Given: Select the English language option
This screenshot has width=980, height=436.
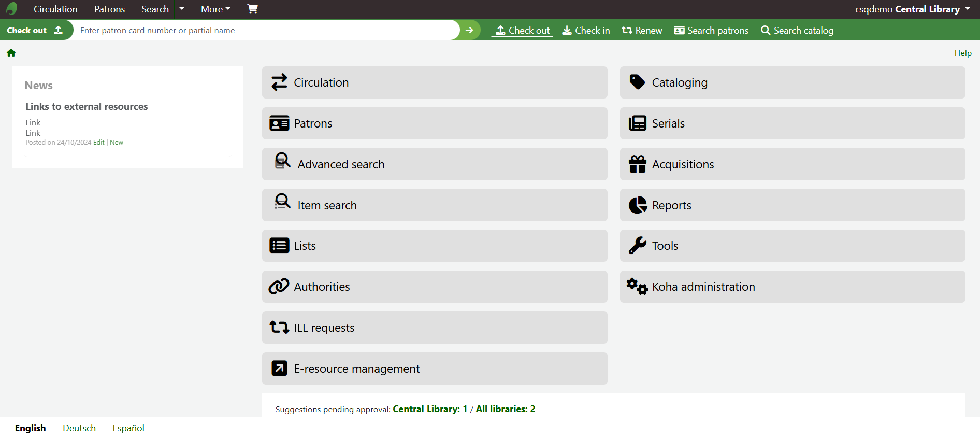Looking at the screenshot, I should 31,428.
